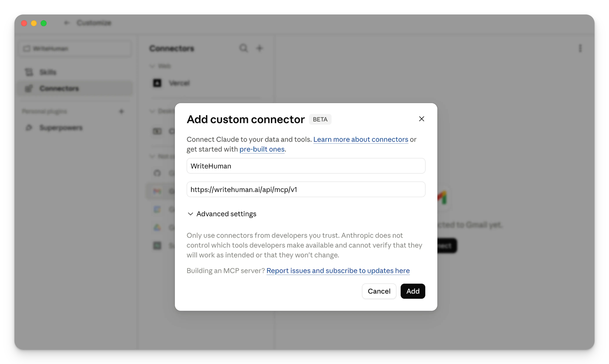Close the Add custom connector dialog
This screenshot has height=364, width=609.
tap(422, 119)
